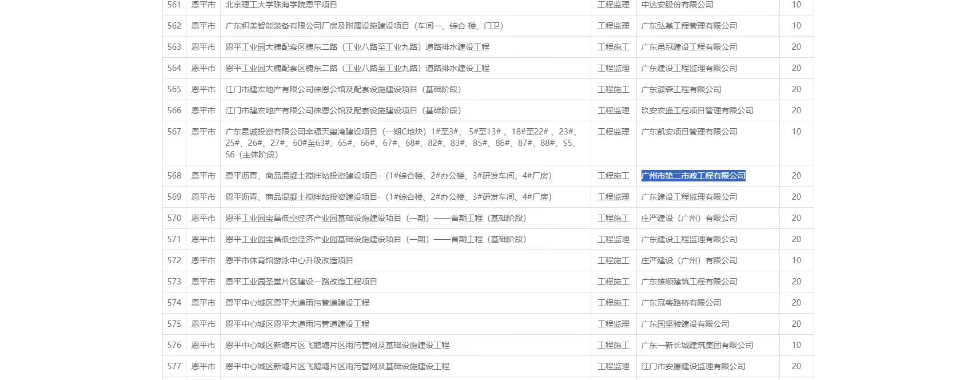Click '庄严建设（广州）有限公司' in row 572

click(689, 260)
